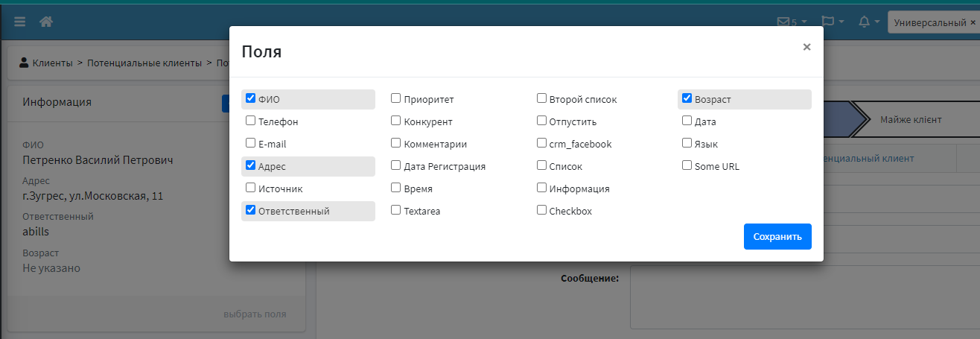Viewport: 980px width, 339px height.
Task: Open the hamburger sidebar menu
Action: (x=20, y=22)
